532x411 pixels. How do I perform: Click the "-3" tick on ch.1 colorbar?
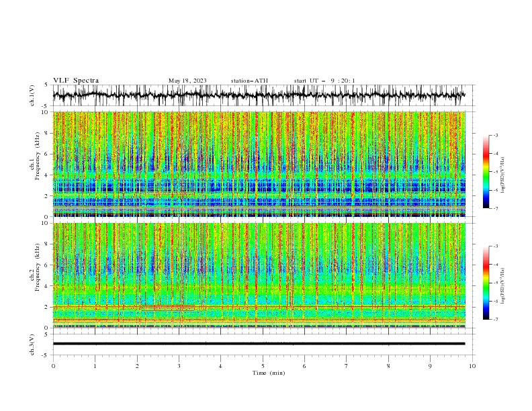(495, 135)
